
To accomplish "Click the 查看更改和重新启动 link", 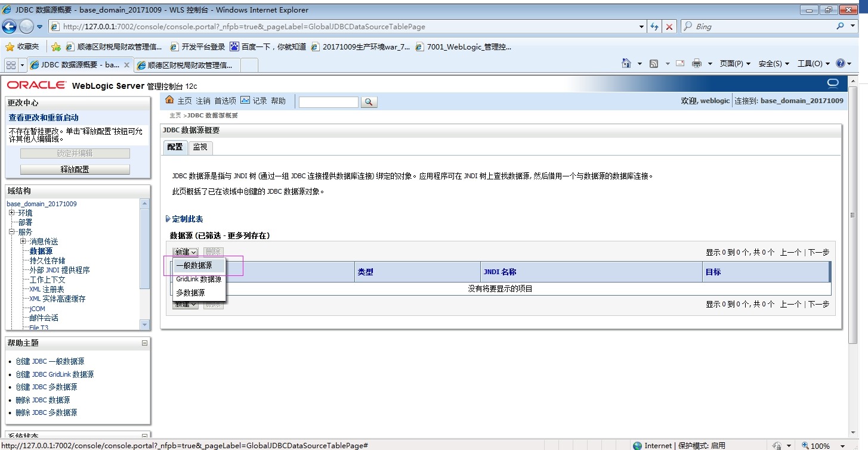I will pos(44,117).
